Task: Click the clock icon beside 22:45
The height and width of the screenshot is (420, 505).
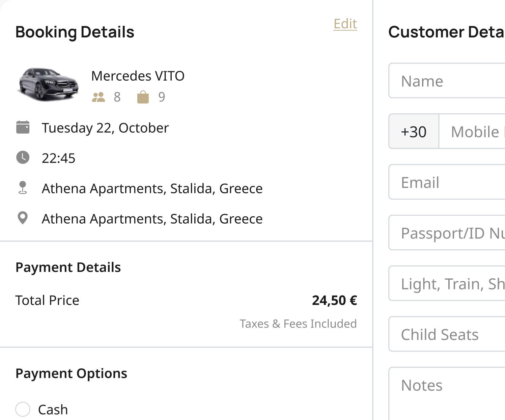Action: click(23, 158)
